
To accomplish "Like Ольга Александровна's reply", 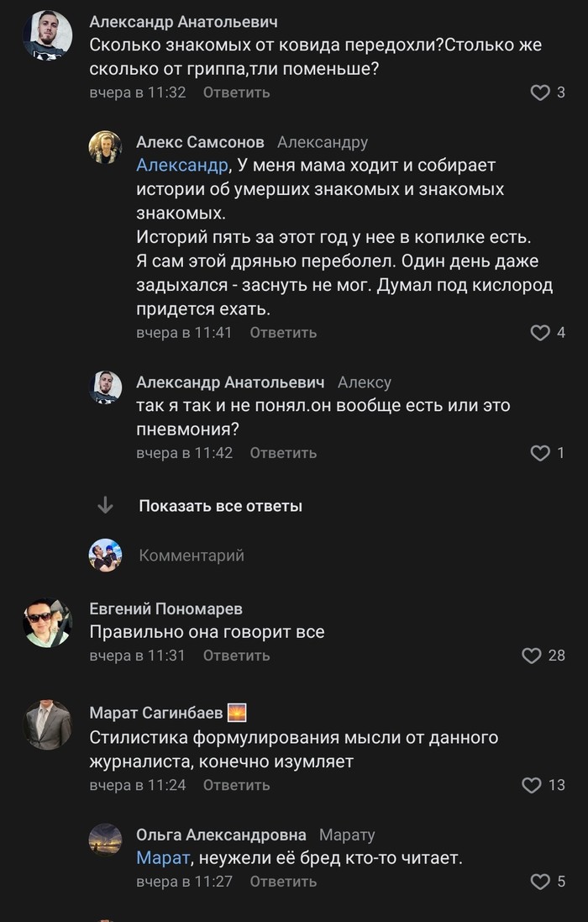I will click(x=540, y=882).
